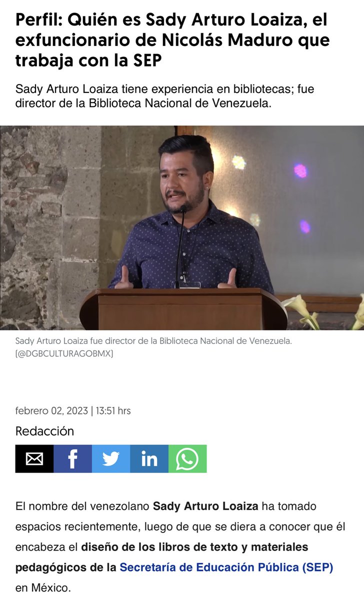Open the Secretaría de Educación Pública (SEP) link

pos(226,567)
